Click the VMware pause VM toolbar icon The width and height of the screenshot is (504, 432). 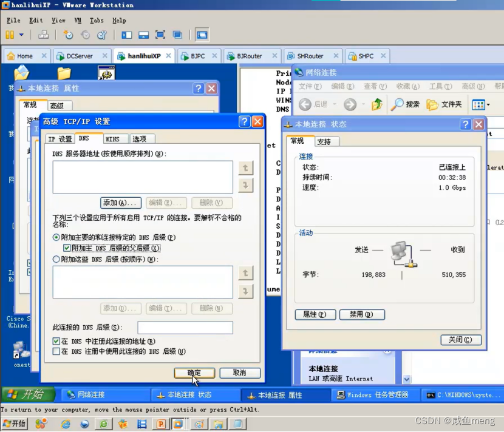coord(10,35)
